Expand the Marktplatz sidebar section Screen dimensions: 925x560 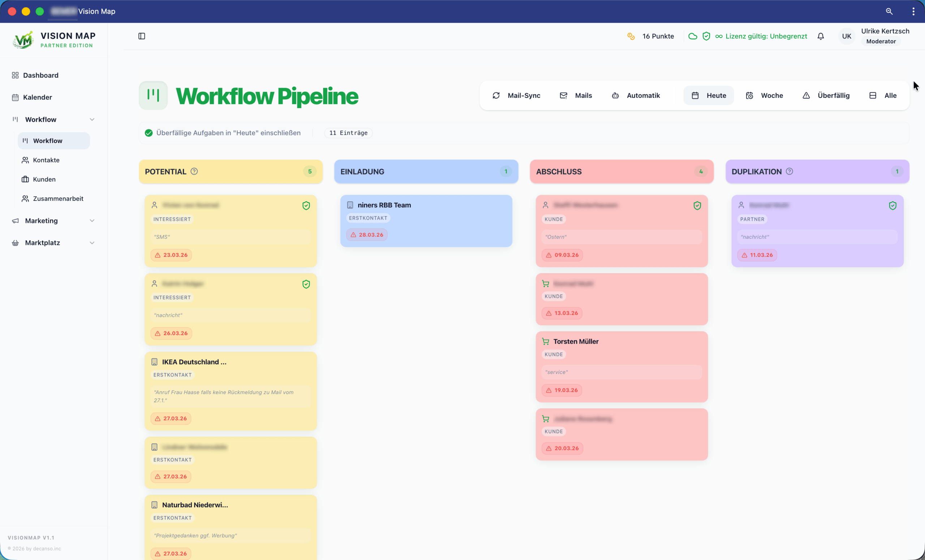pos(92,243)
